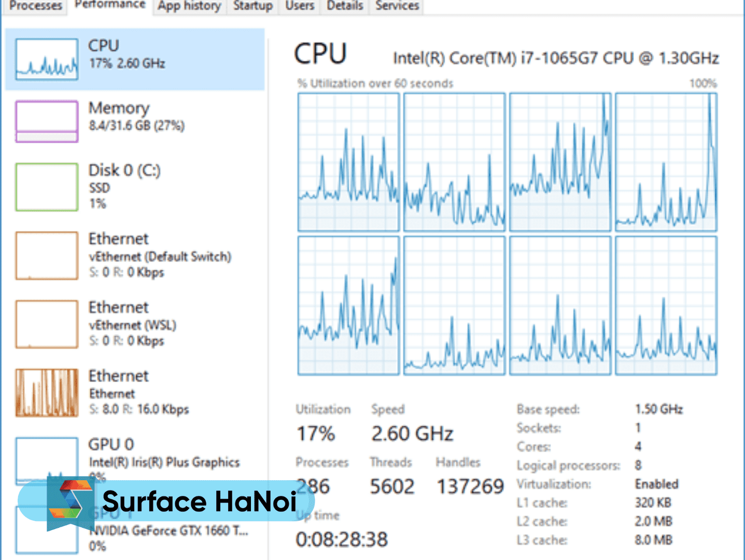
Task: Switch to the Startup tab
Action: coord(252,6)
